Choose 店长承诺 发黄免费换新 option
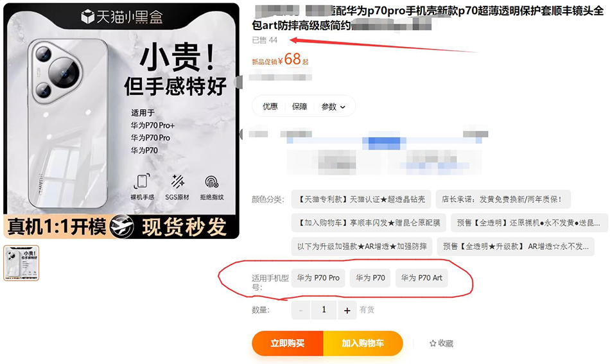The height and width of the screenshot is (364, 610). 503,200
